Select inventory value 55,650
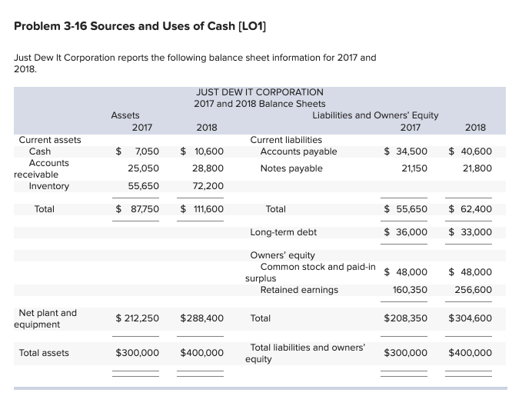The height and width of the screenshot is (396, 532). tap(143, 186)
